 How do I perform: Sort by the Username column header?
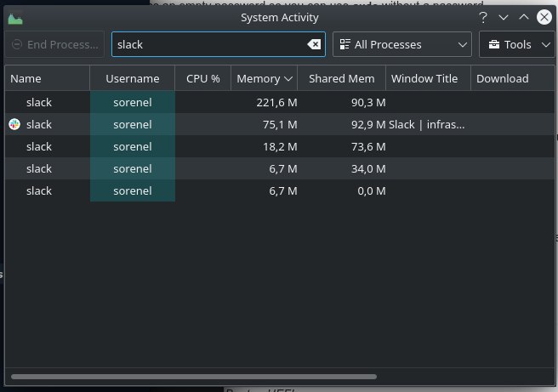(133, 78)
